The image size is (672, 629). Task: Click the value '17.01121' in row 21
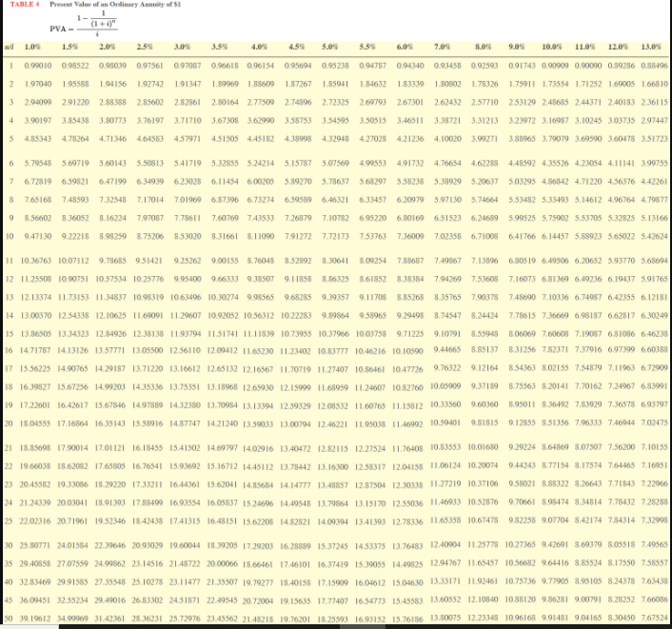[x=110, y=448]
